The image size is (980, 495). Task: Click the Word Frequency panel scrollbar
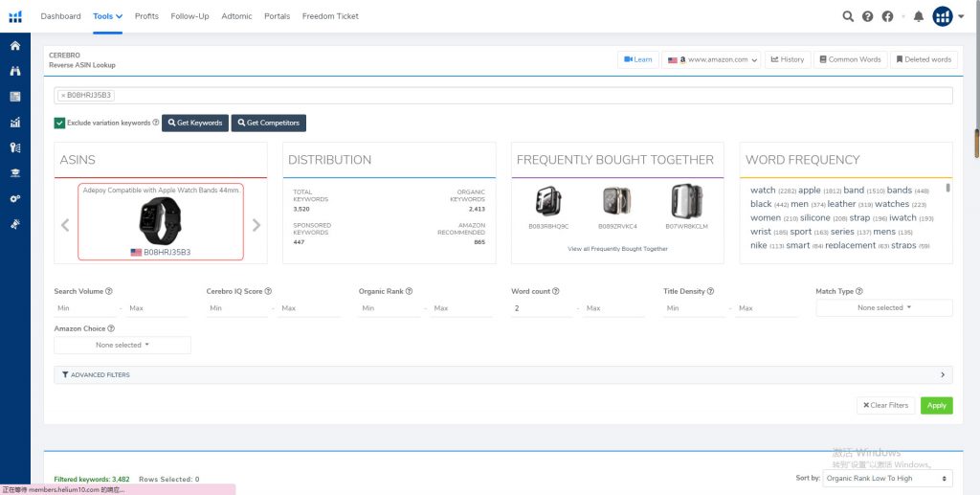tap(947, 188)
